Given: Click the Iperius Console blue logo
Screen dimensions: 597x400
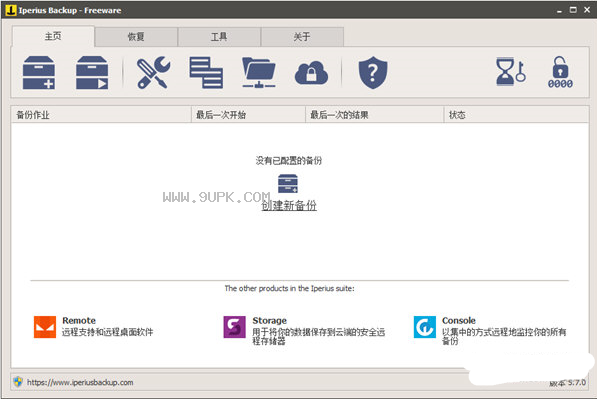Looking at the screenshot, I should point(425,327).
